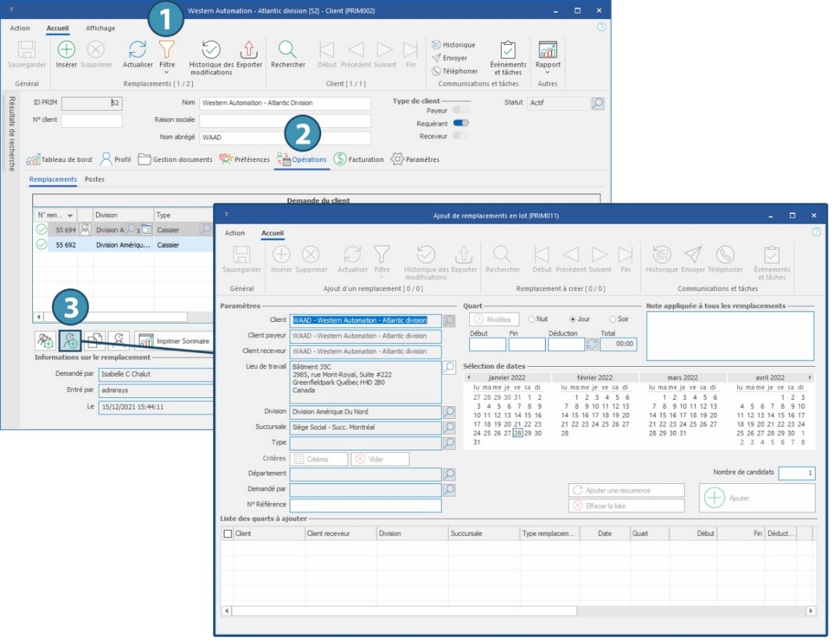Viewport: 834px width, 644px height.
Task: Open Évènements et tâches in main ribbon
Action: tap(507, 51)
